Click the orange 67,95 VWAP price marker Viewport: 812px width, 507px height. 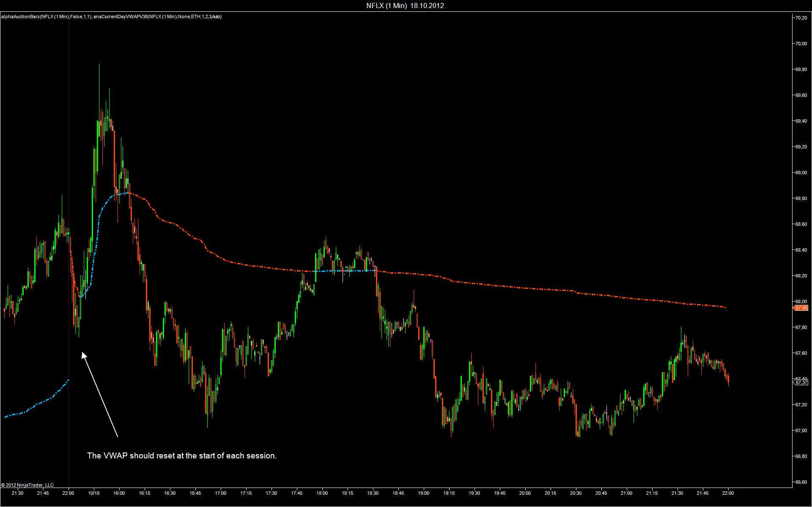(x=801, y=308)
